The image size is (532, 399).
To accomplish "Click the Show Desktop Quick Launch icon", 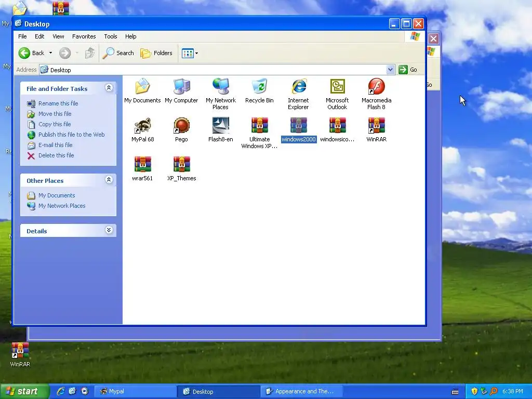I will point(72,391).
